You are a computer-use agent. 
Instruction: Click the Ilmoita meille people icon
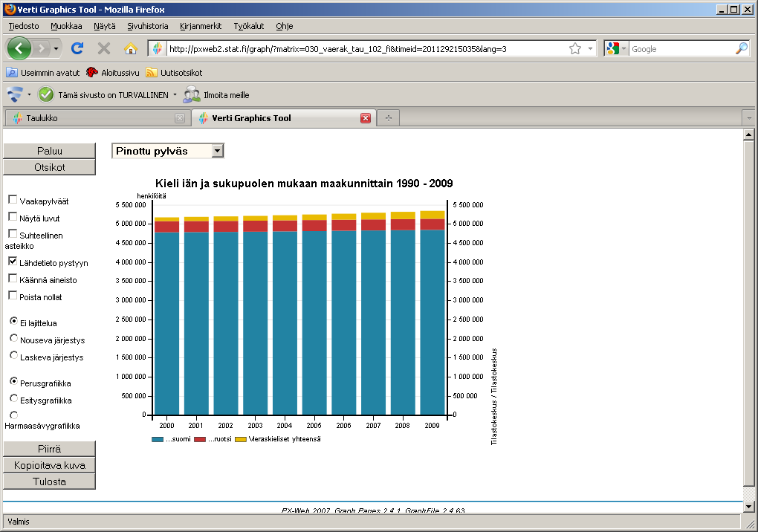[x=192, y=94]
